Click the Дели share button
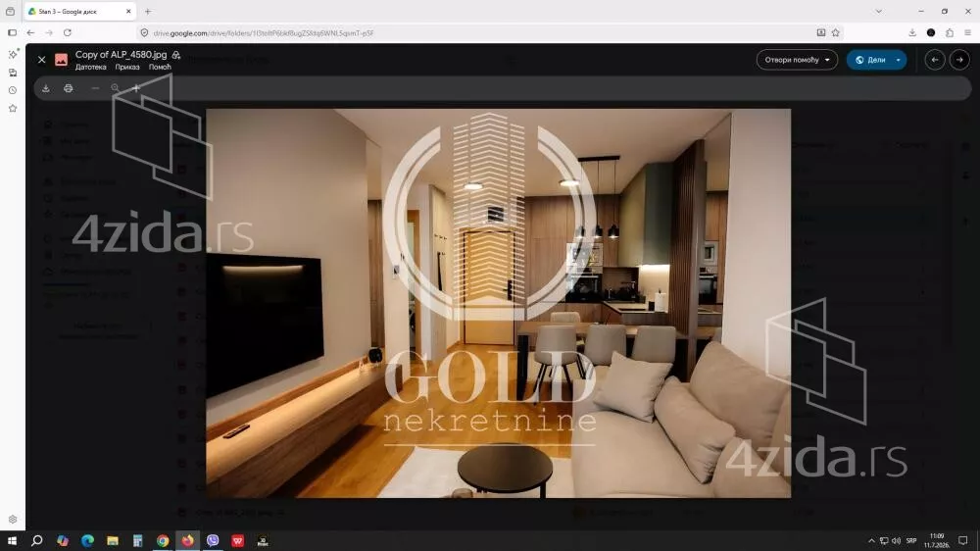The image size is (980, 551). pyautogui.click(x=870, y=60)
